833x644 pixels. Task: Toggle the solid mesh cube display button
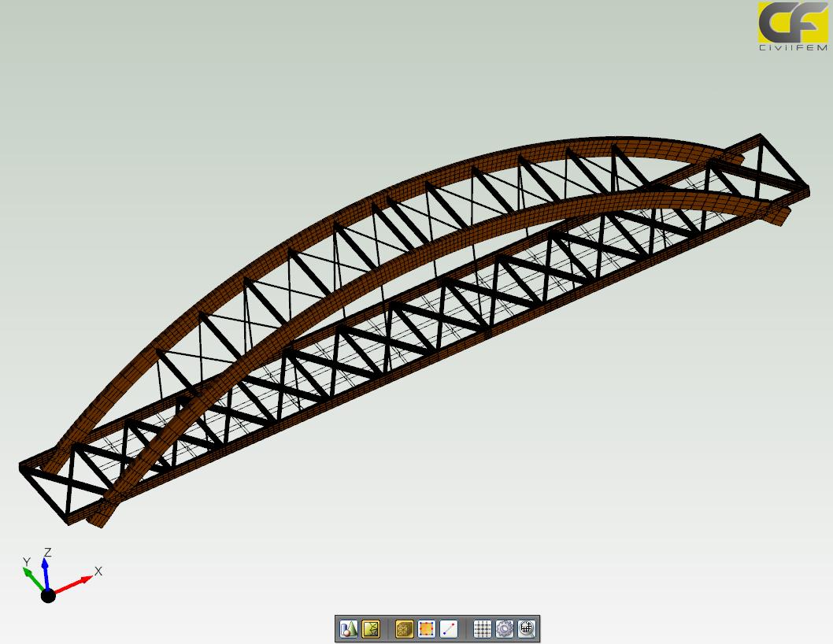(404, 628)
